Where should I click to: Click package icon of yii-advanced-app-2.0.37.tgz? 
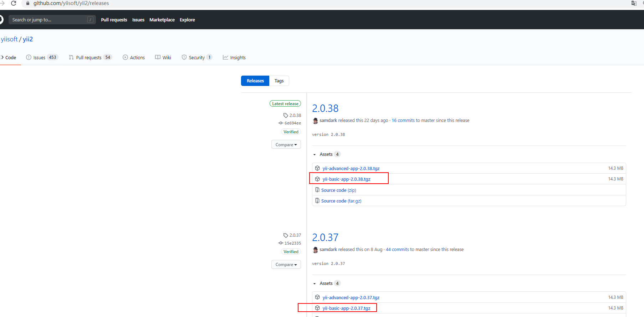tap(317, 297)
